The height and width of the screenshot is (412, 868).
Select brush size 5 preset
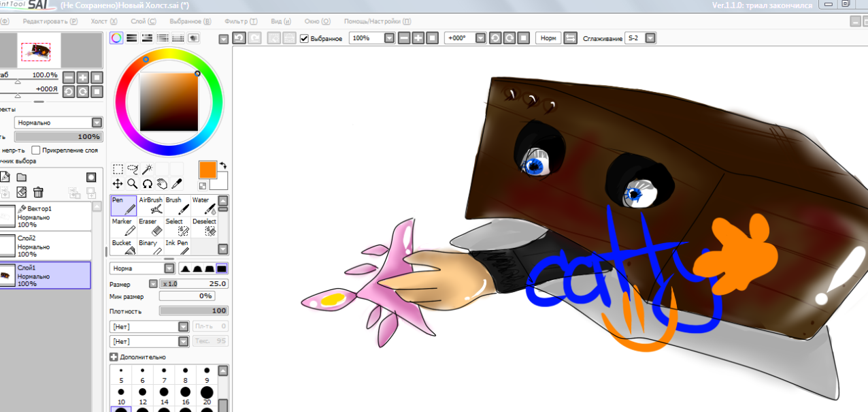coord(121,375)
